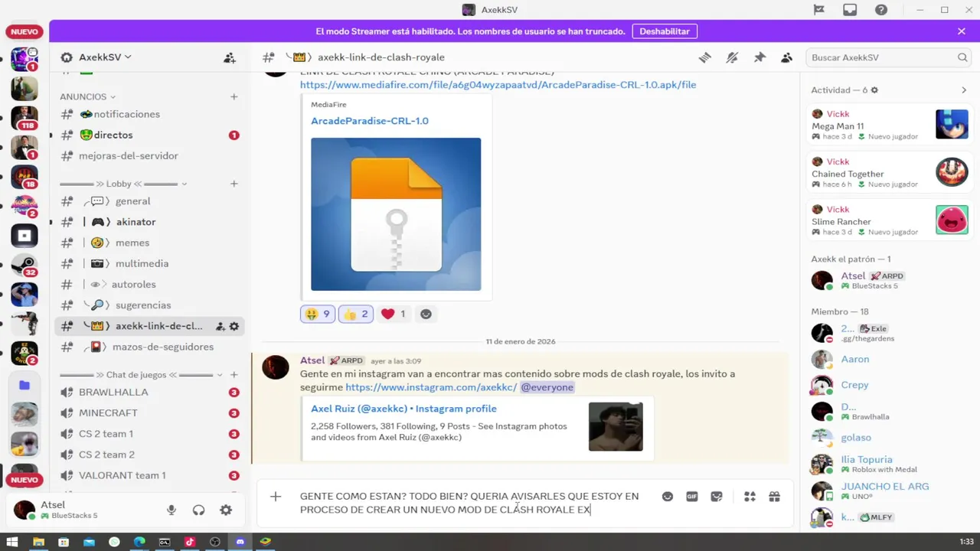980x551 pixels.
Task: Toggle the heart reaction with 1
Action: pyautogui.click(x=394, y=314)
